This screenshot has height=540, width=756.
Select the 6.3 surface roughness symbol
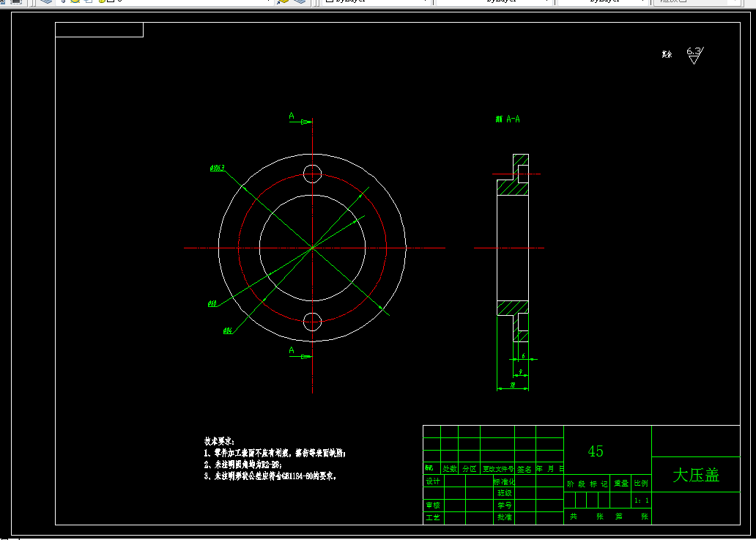coord(694,55)
